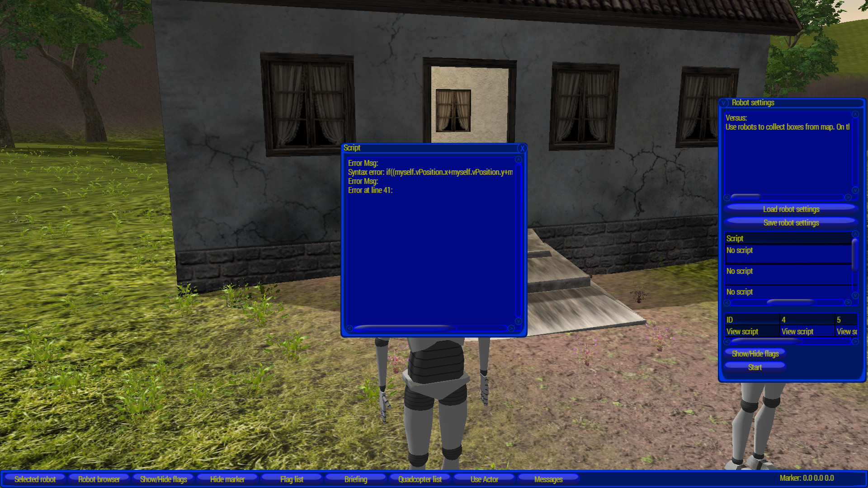868x488 pixels.
Task: Click Use Actor icon in toolbar
Action: [x=484, y=479]
